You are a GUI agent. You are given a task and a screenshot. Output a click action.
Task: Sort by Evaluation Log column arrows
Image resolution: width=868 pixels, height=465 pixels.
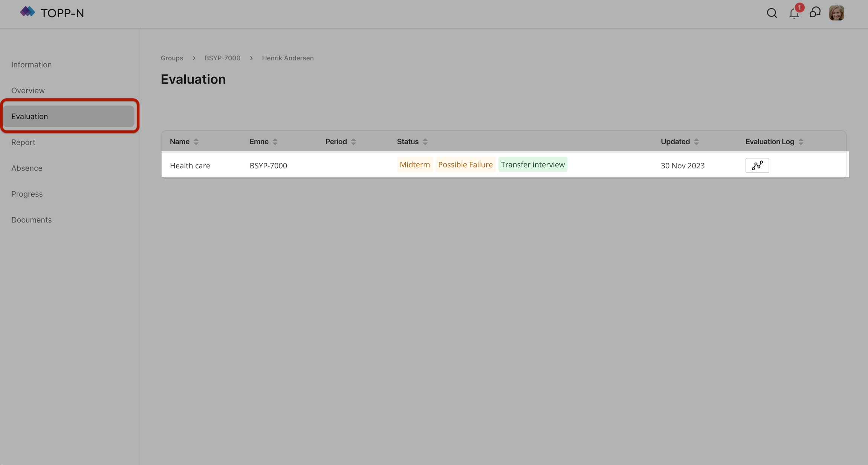point(801,142)
